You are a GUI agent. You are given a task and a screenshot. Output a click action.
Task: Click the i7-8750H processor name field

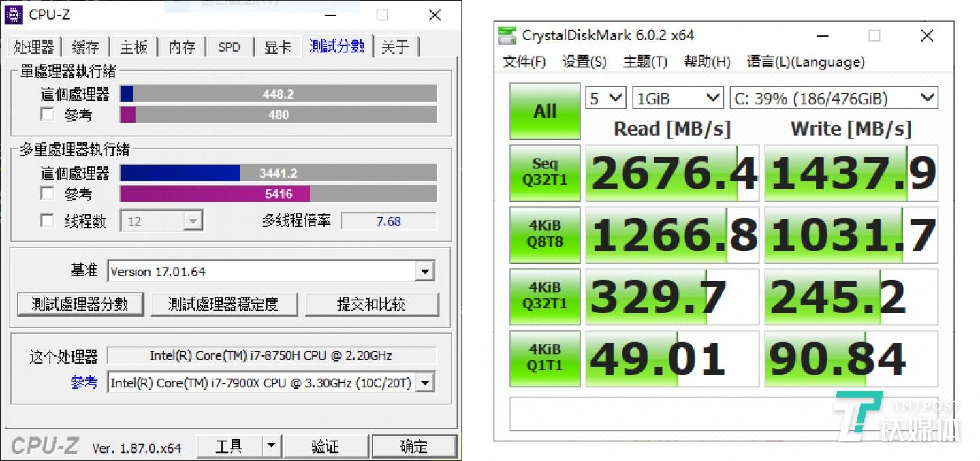tap(271, 355)
